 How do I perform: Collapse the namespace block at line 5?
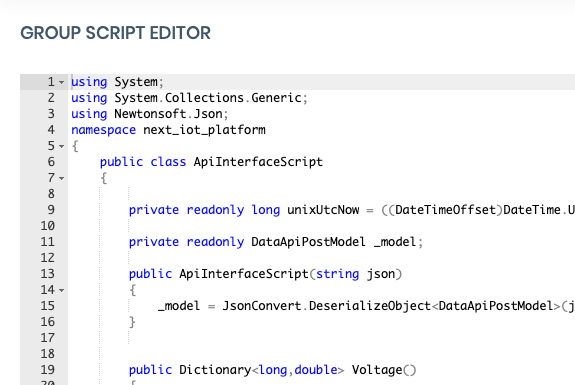[61, 146]
